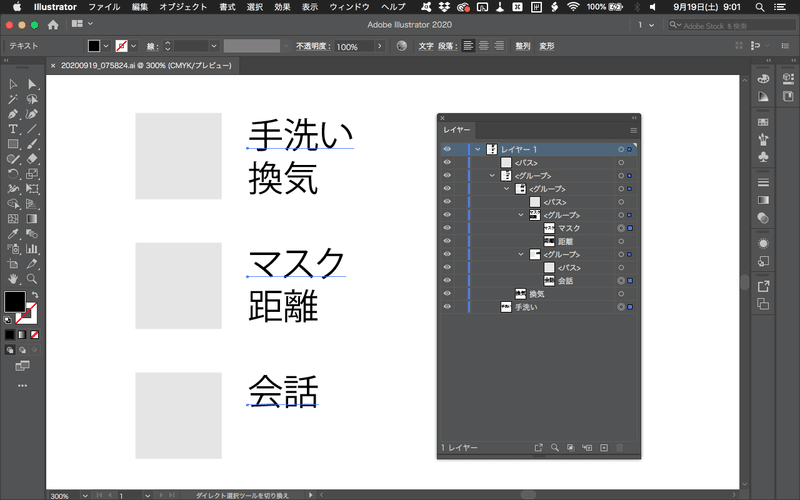This screenshot has height=500, width=800.
Task: Select the Hand tool
Action: [x=13, y=279]
